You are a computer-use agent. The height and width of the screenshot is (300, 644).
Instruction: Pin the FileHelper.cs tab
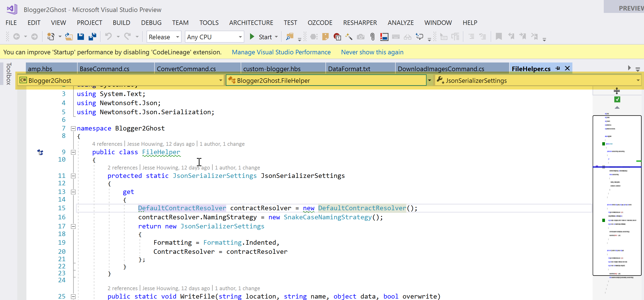pos(558,68)
